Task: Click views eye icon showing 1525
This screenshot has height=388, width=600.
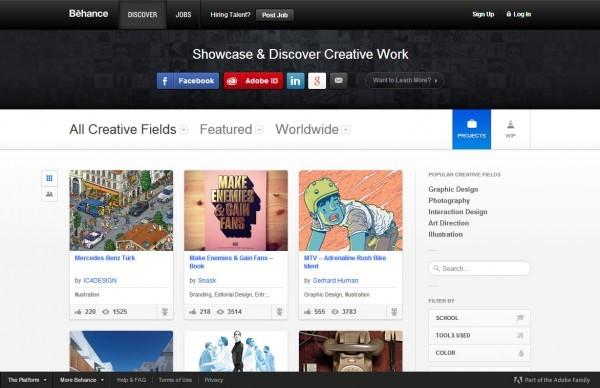Action: [106, 311]
